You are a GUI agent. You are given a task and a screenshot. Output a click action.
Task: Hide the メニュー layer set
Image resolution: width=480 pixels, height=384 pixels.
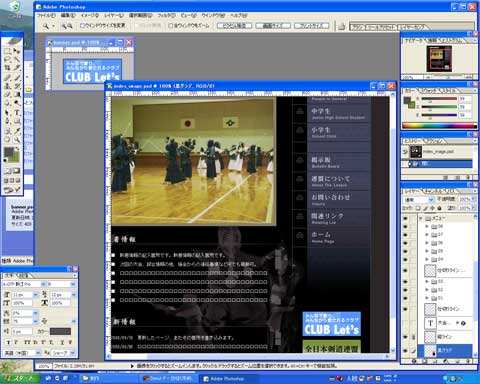click(405, 218)
